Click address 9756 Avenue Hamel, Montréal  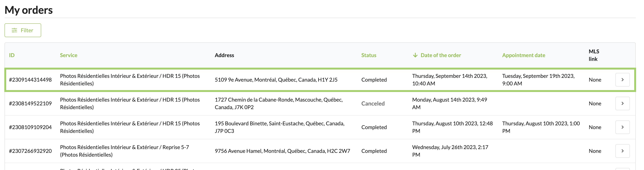282,151
